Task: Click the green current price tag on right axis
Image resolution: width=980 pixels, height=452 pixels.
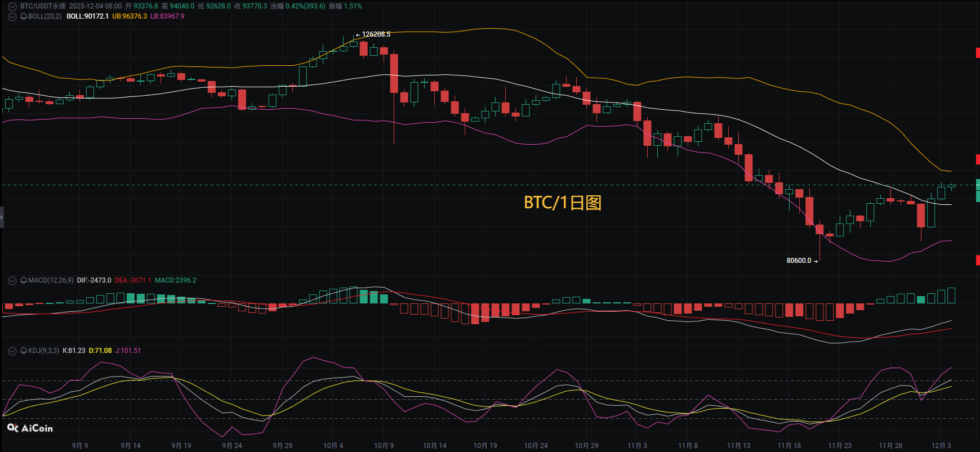Action: coord(978,190)
